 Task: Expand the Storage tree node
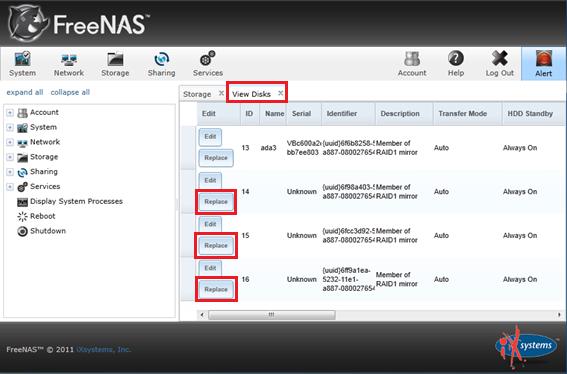(x=10, y=157)
